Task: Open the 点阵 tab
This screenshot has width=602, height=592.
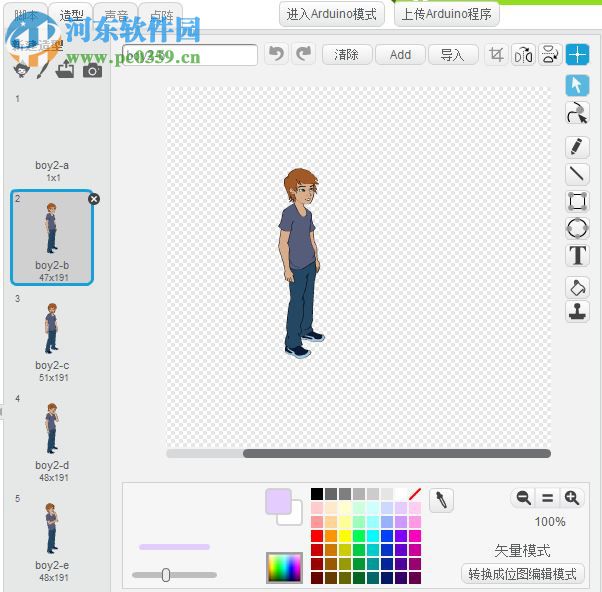Action: pos(161,16)
